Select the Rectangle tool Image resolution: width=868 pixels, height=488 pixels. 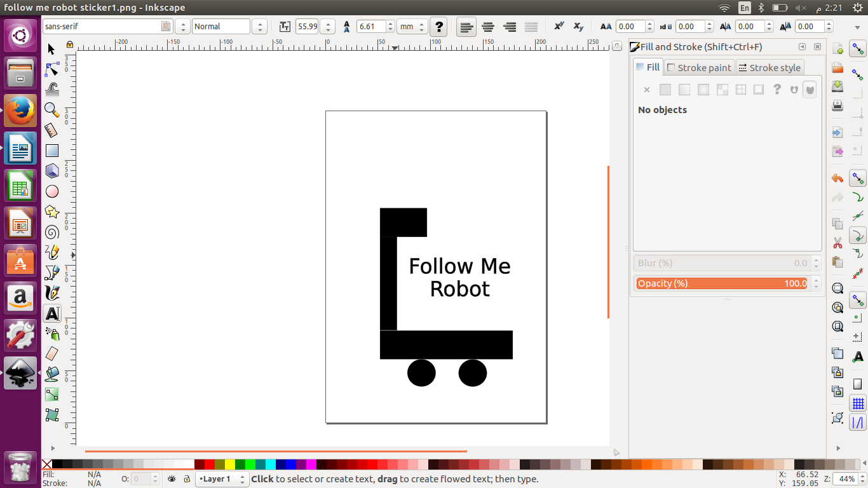point(52,151)
